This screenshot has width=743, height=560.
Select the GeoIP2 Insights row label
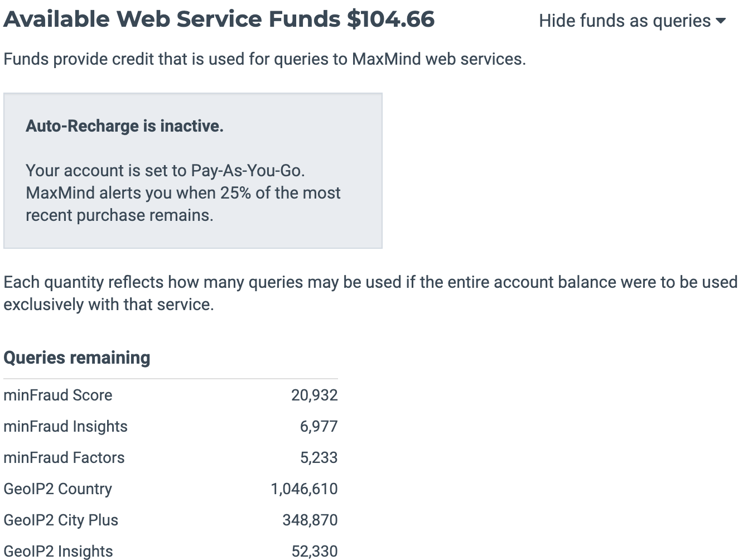pyautogui.click(x=58, y=551)
